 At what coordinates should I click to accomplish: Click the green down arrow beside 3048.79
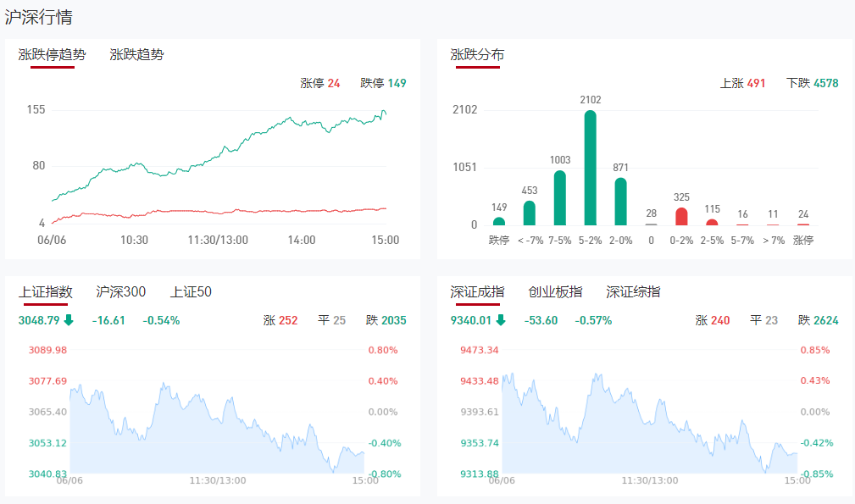tap(69, 320)
